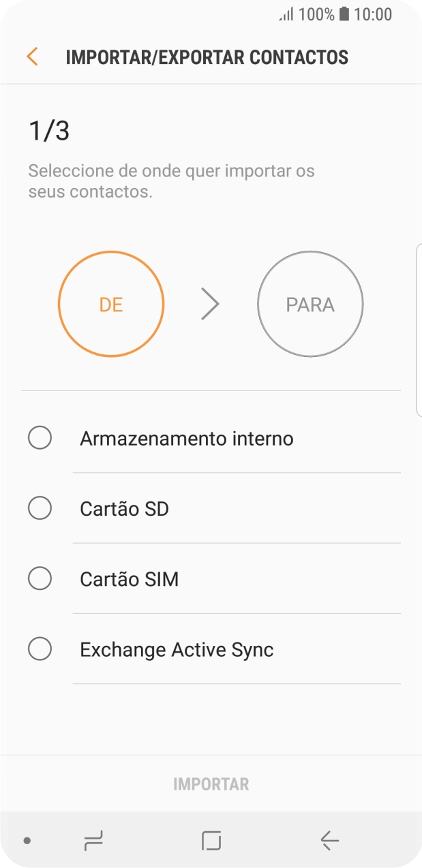Tap the instruction text about importing contacts
This screenshot has height=868, width=422.
[x=171, y=181]
